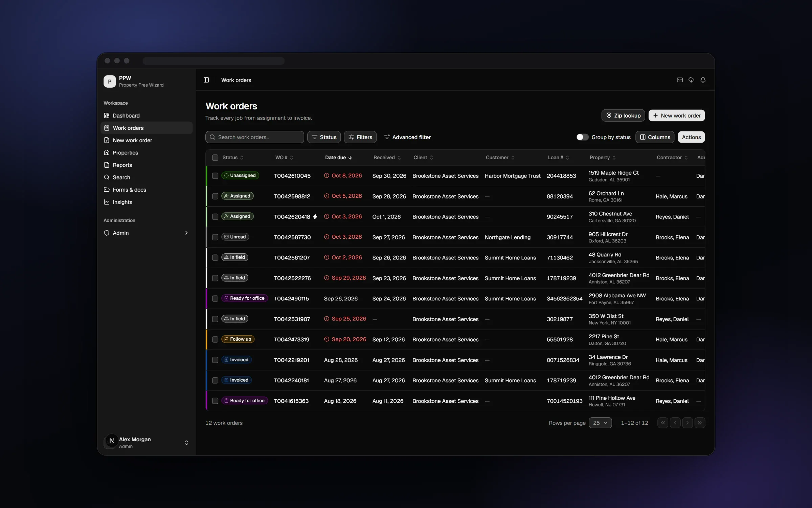
Task: Open the Zip lookup button
Action: pos(623,115)
